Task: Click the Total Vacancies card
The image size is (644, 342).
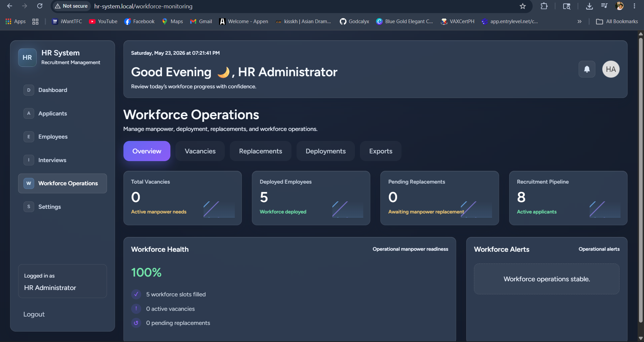Action: [x=182, y=198]
